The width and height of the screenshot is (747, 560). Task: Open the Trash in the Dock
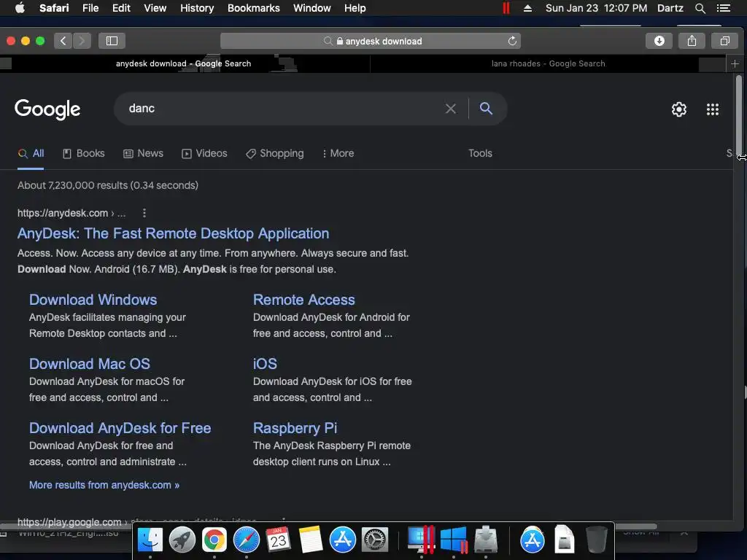[x=596, y=540]
